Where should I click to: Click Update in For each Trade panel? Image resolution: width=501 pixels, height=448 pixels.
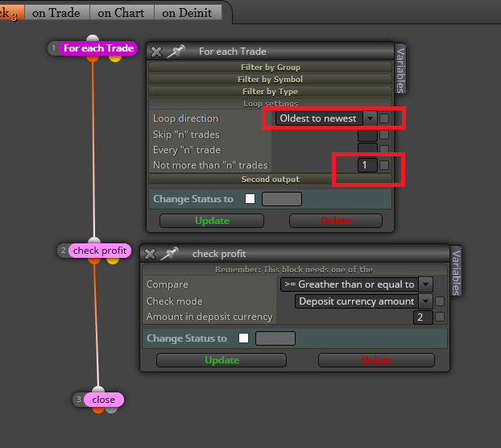pos(212,221)
